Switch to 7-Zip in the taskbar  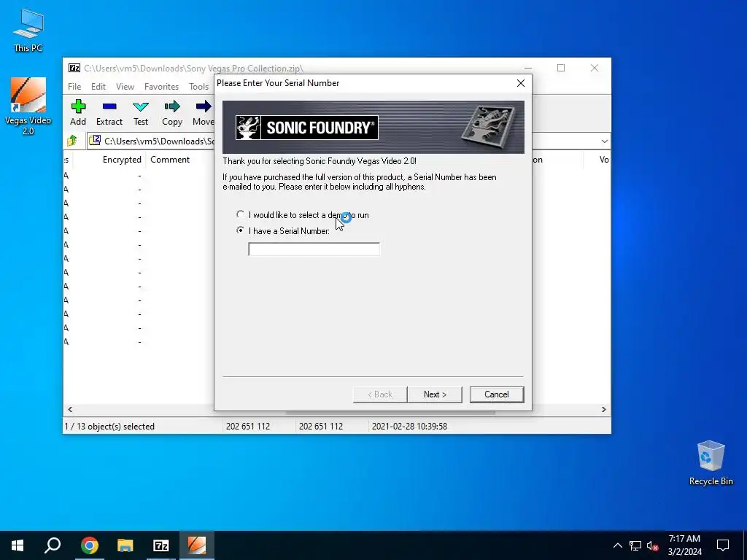(x=161, y=545)
